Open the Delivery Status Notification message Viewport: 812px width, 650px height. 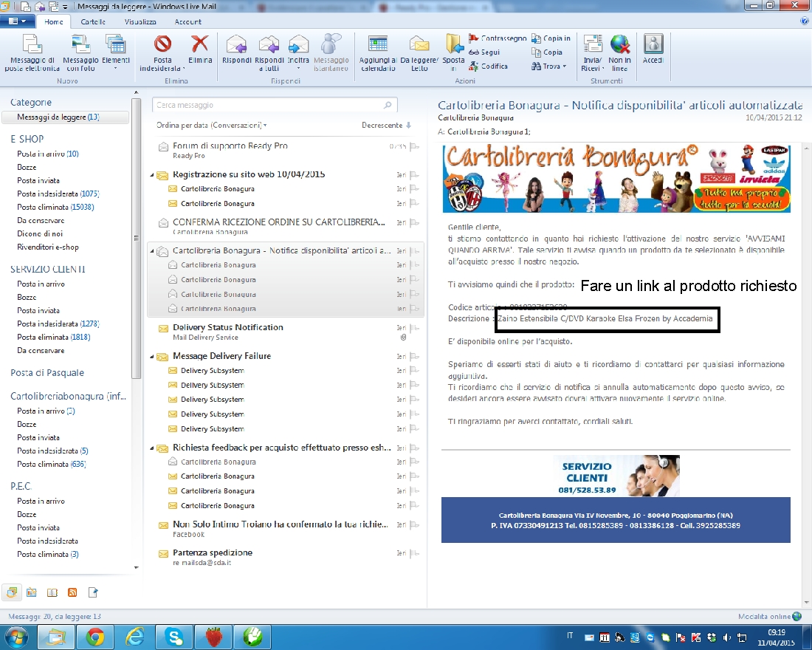286,332
